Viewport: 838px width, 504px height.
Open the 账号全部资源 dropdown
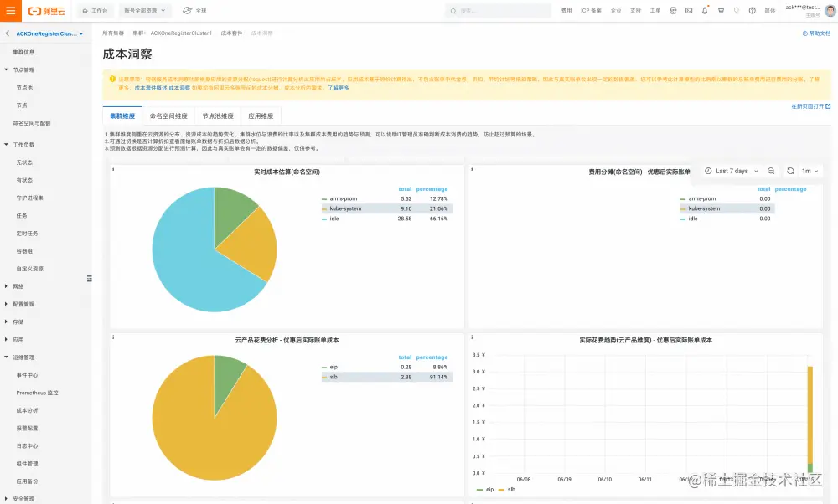tap(145, 11)
